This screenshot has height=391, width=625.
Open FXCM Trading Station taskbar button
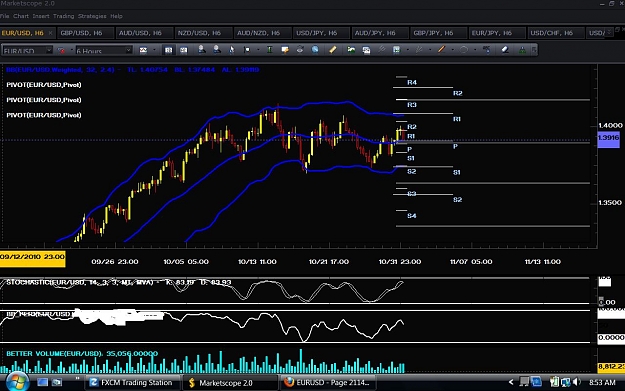(x=132, y=383)
